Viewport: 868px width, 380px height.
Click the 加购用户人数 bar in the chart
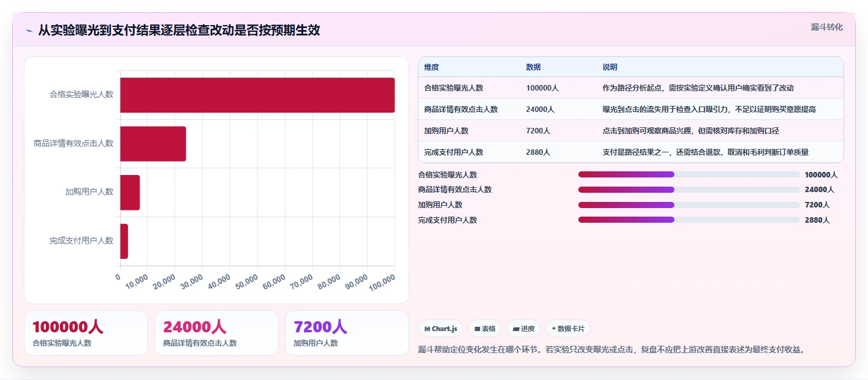tap(130, 193)
